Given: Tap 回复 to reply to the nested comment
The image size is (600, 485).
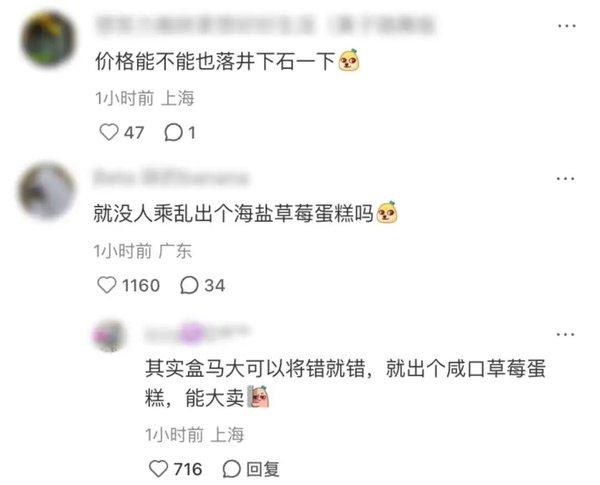Looking at the screenshot, I should pyautogui.click(x=251, y=469).
